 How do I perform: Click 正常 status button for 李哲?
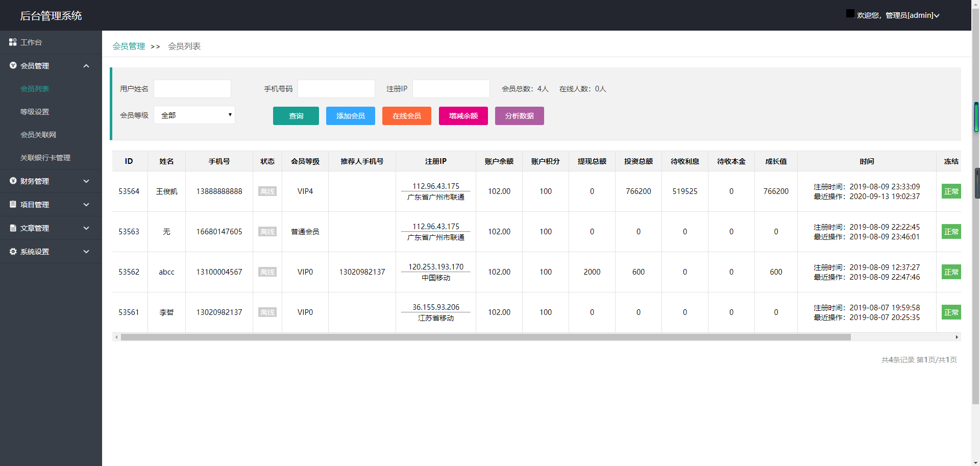[x=951, y=312]
